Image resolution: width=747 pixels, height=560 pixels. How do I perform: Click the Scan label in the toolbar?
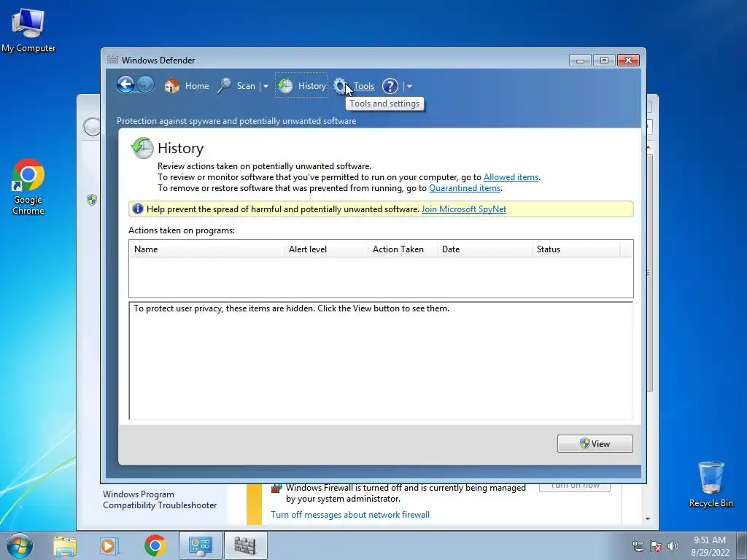click(x=246, y=86)
